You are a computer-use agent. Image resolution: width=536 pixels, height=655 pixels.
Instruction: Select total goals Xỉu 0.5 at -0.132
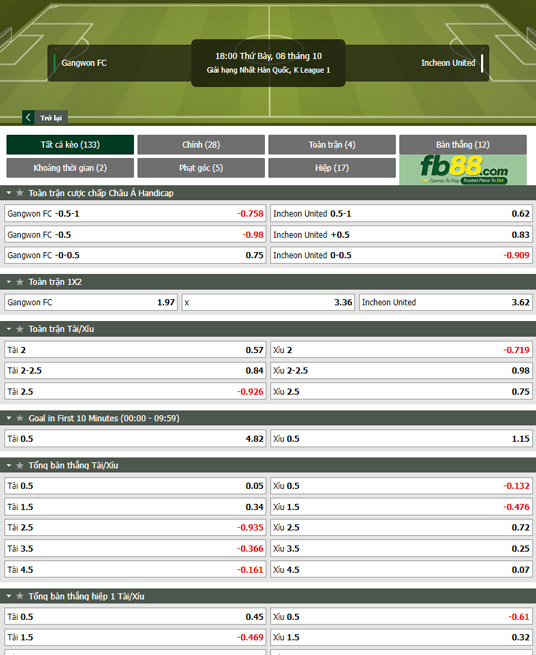[x=401, y=486]
